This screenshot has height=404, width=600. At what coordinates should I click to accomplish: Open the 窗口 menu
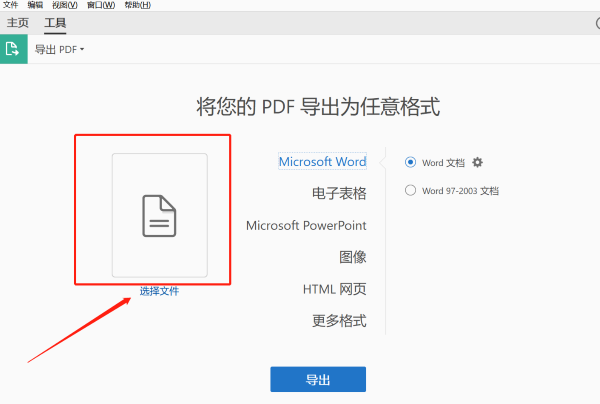tap(101, 5)
